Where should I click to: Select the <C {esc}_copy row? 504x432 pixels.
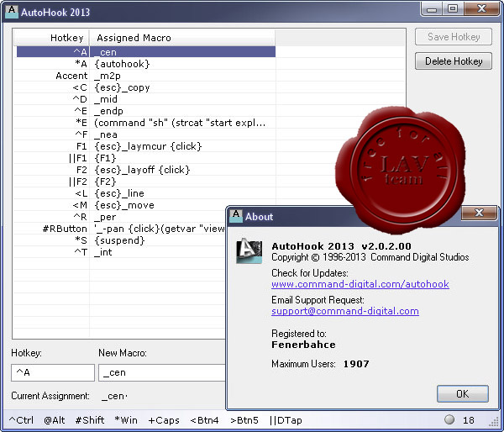point(146,87)
